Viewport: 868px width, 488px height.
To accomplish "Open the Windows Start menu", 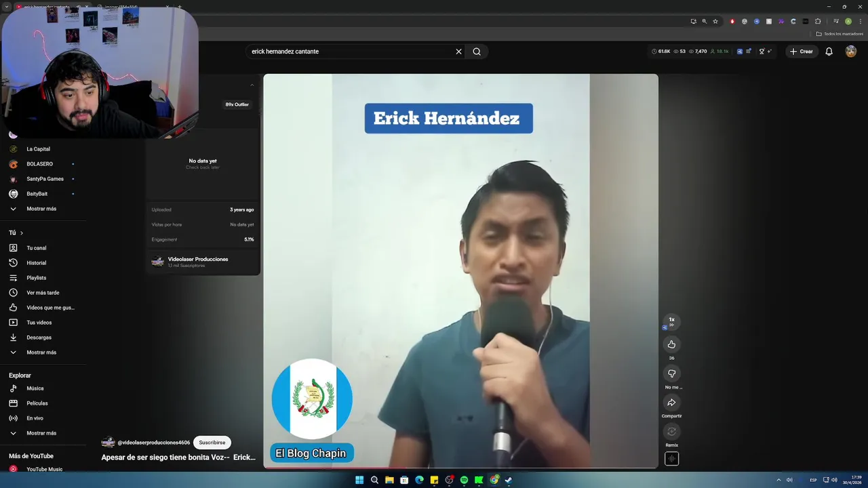I will tap(359, 480).
